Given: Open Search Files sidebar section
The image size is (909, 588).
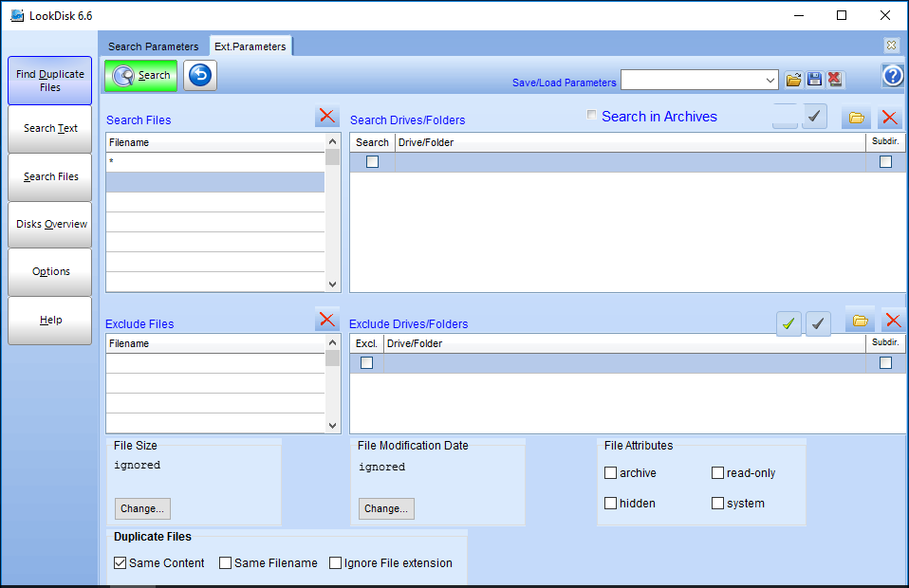Looking at the screenshot, I should coord(50,176).
